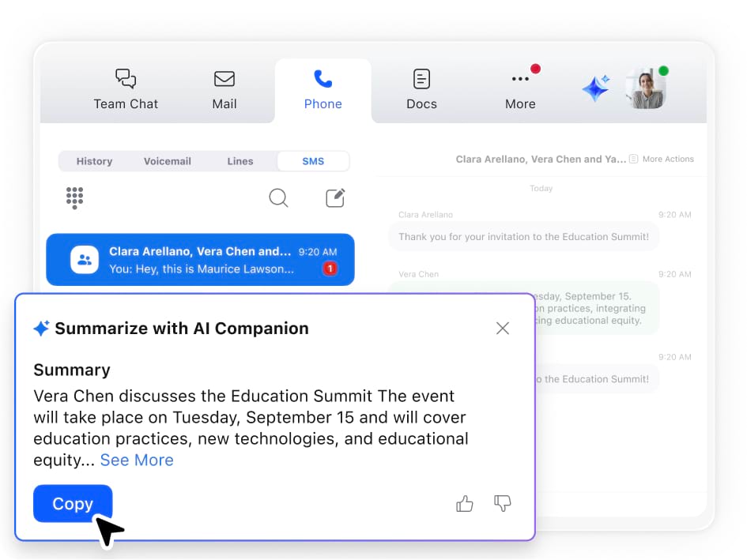The image size is (747, 560).
Task: Click the search magnifier icon
Action: pyautogui.click(x=278, y=197)
